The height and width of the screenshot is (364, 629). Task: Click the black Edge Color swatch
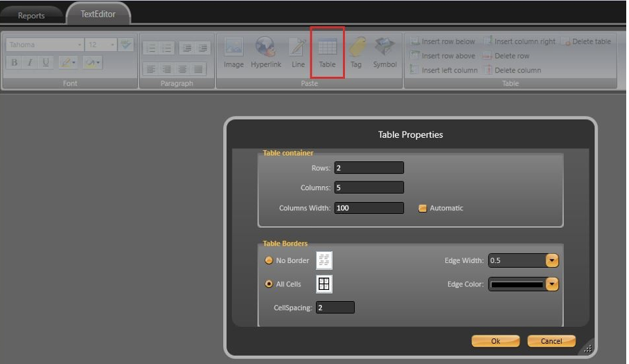point(517,284)
